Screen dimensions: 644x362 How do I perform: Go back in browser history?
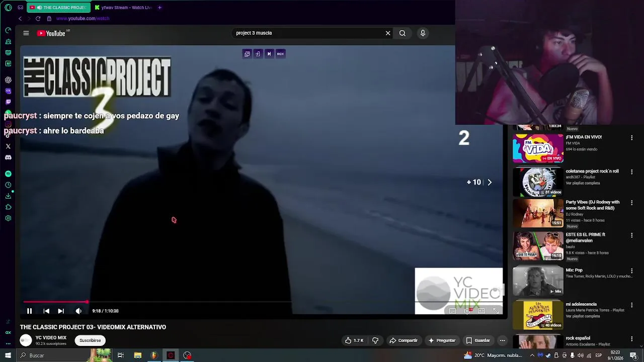(20, 19)
